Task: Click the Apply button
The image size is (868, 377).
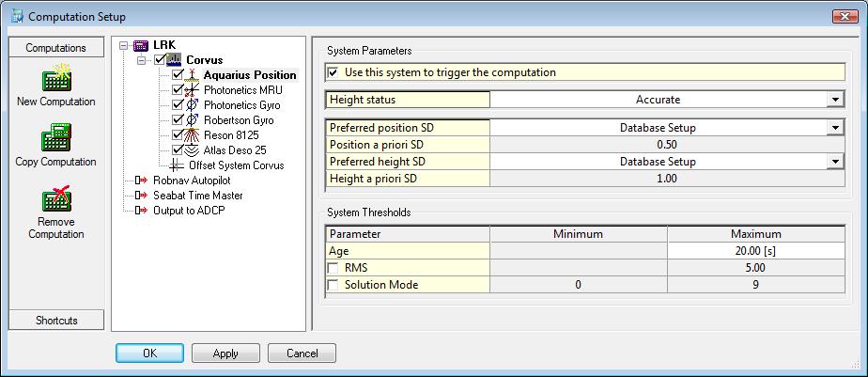Action: coord(225,353)
